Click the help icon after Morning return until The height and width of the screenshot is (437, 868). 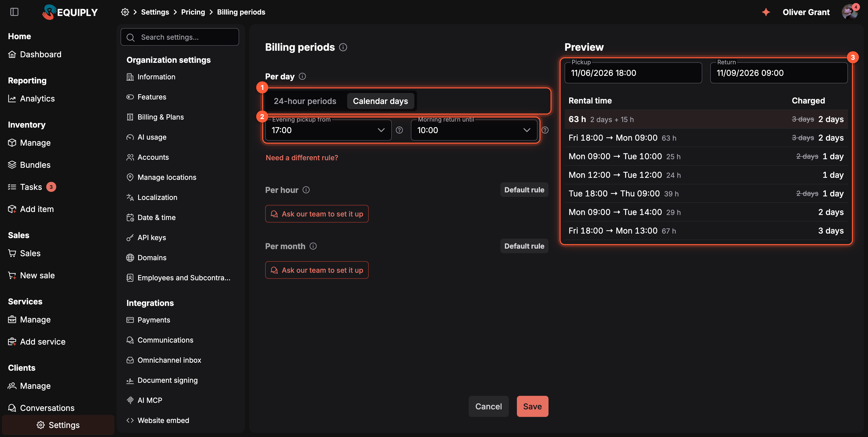point(545,130)
